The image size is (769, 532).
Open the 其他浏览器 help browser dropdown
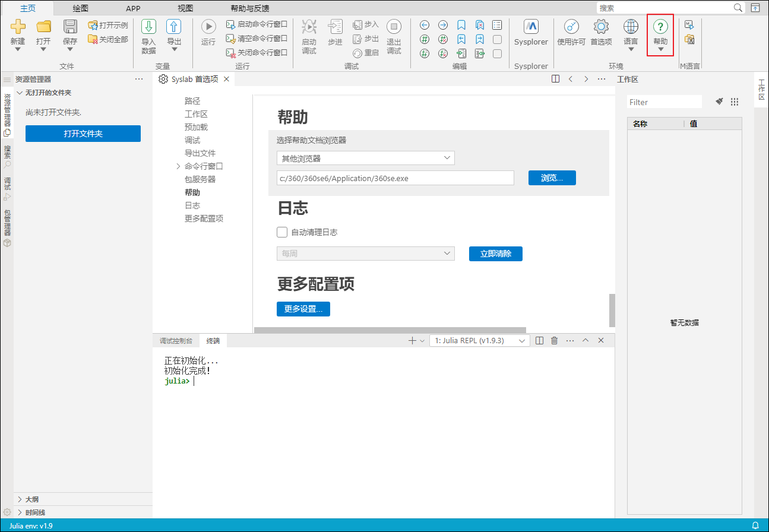coord(365,158)
